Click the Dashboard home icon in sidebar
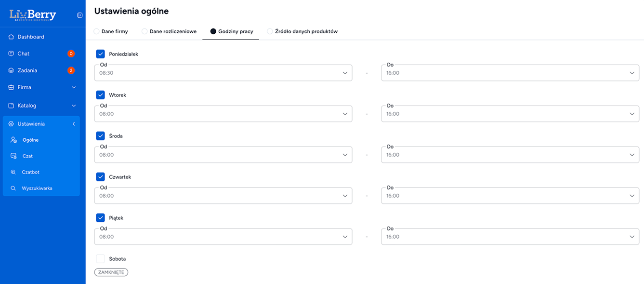This screenshot has width=644, height=284. [11, 37]
